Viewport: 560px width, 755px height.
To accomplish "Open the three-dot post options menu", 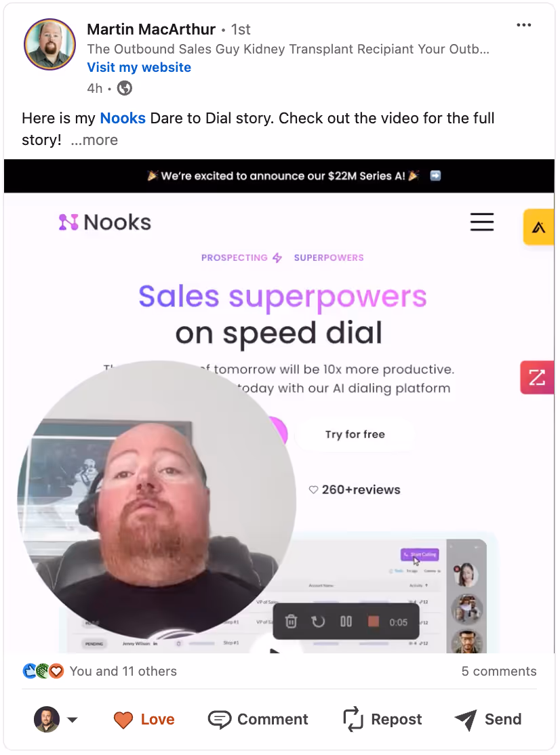I will (x=523, y=25).
